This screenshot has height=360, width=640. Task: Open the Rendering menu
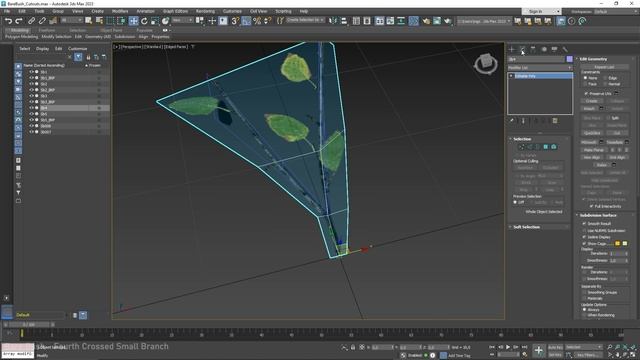pos(205,11)
